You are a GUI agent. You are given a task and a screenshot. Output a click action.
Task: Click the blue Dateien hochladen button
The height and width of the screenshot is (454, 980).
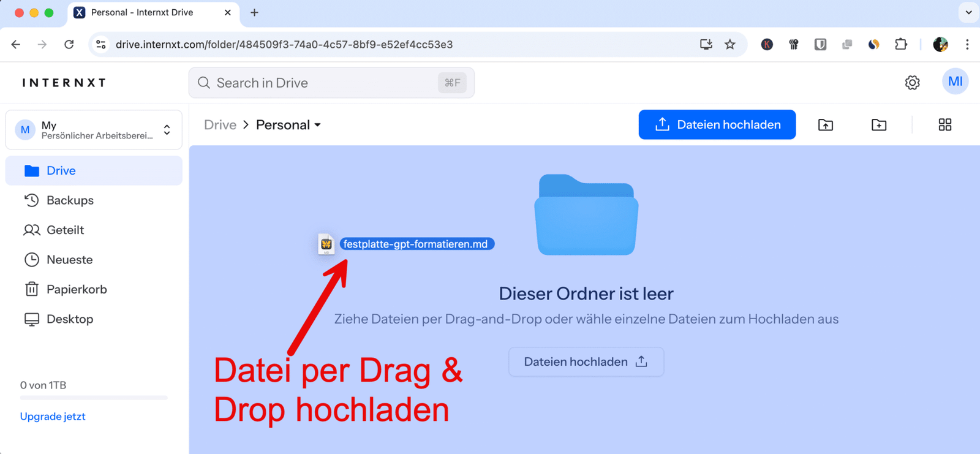click(717, 124)
